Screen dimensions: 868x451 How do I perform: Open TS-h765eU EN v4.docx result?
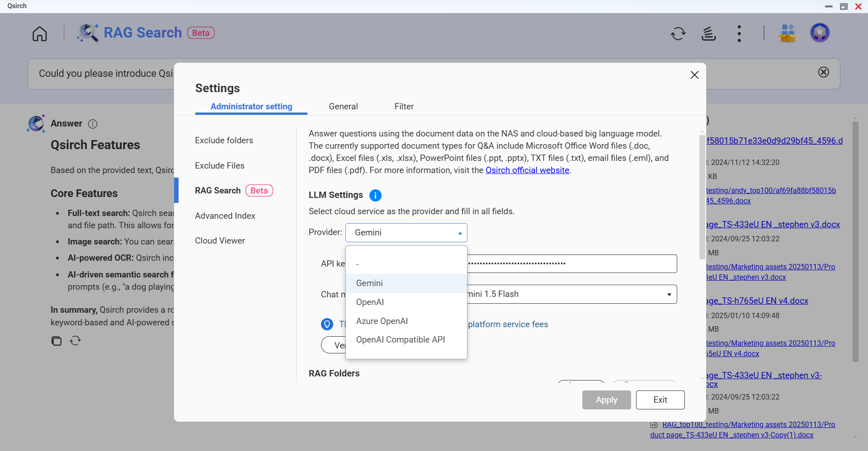pos(757,301)
